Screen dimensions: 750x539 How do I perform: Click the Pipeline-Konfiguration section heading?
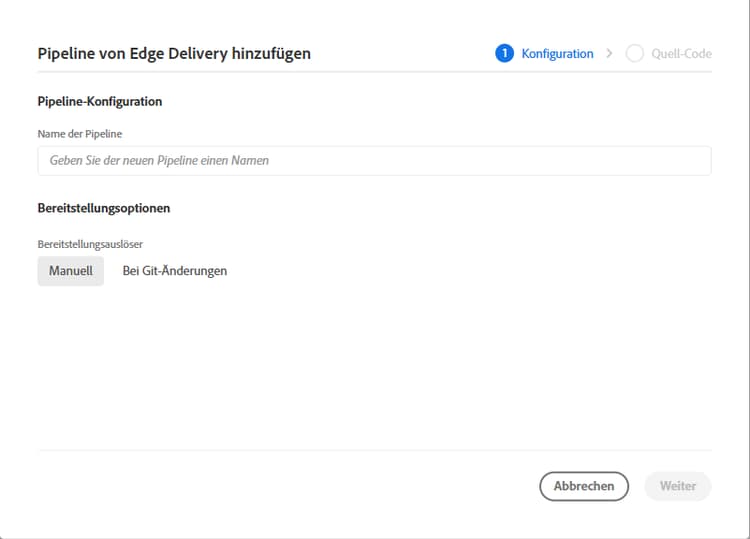(x=99, y=102)
